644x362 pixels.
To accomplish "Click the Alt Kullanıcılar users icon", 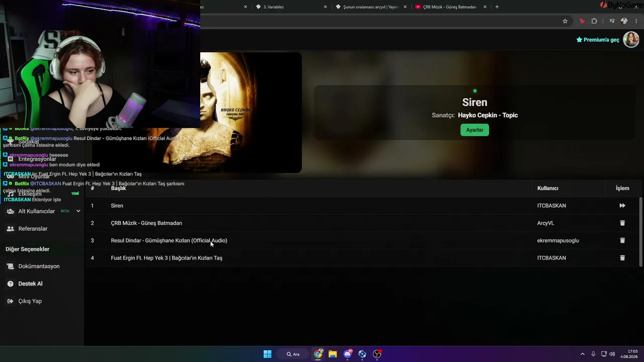I will (10, 211).
